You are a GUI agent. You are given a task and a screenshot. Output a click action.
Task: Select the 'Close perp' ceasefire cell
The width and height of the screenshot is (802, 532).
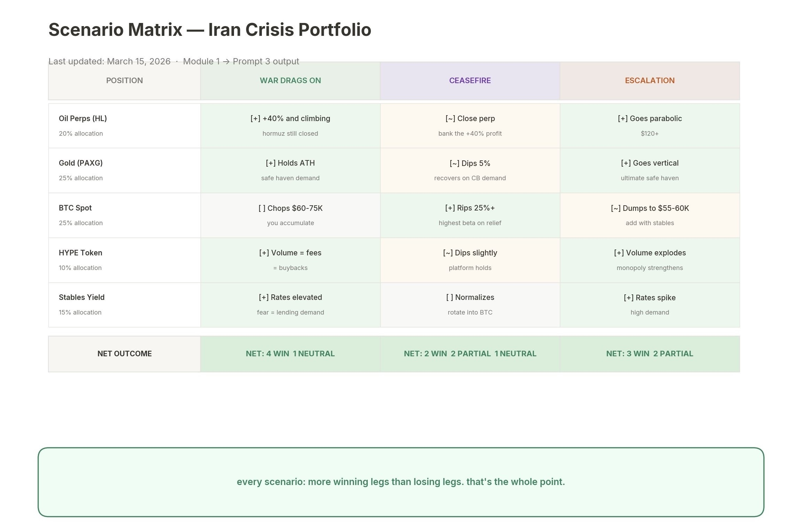470,126
